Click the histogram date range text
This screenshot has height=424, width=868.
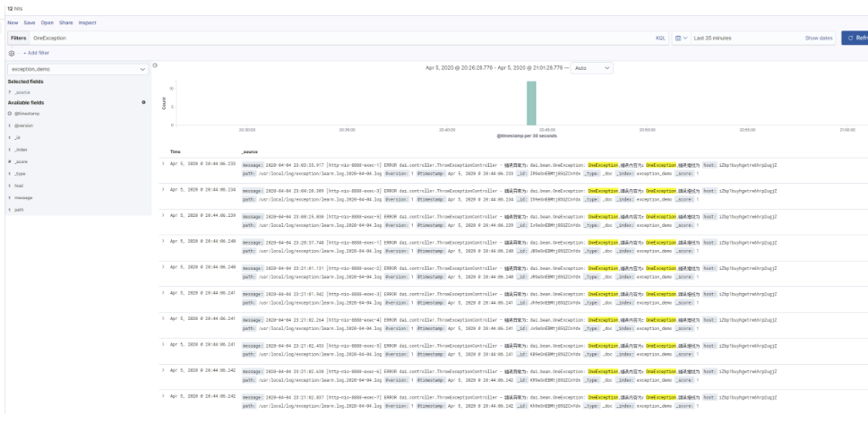494,67
